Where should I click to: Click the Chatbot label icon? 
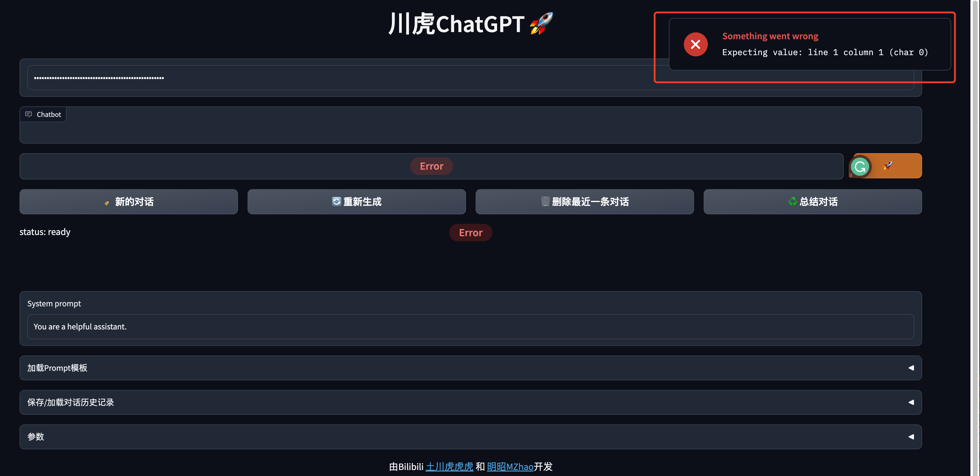[x=29, y=114]
